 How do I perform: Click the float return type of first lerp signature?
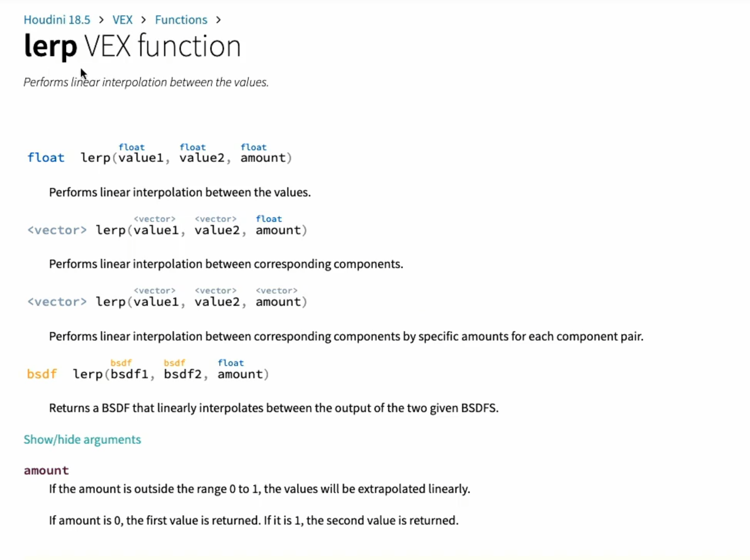pyautogui.click(x=46, y=158)
